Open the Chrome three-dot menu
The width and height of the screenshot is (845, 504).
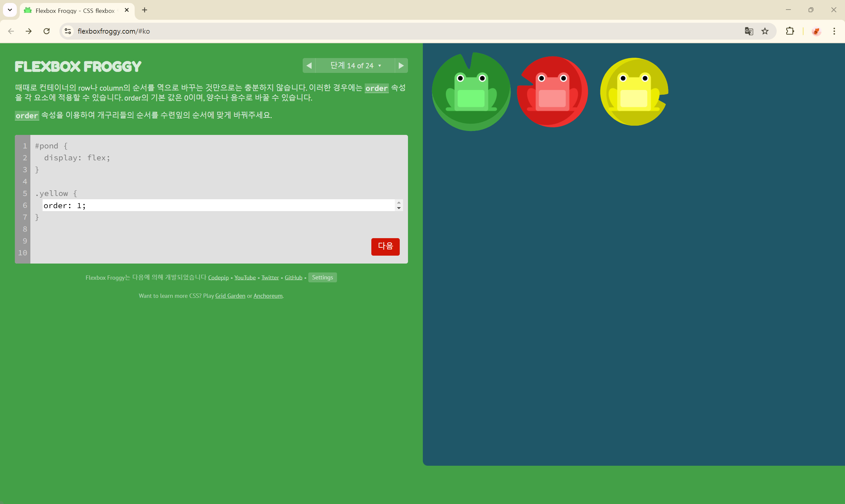point(834,31)
